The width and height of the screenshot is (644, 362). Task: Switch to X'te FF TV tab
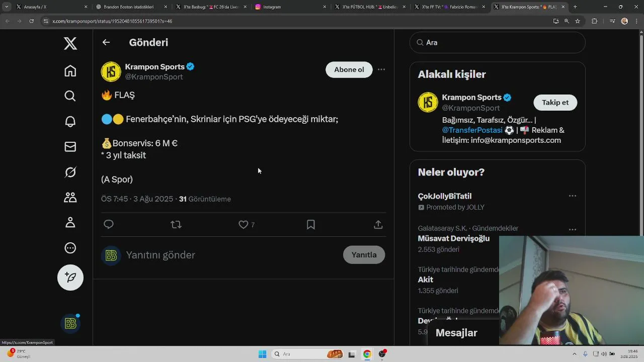pyautogui.click(x=448, y=7)
